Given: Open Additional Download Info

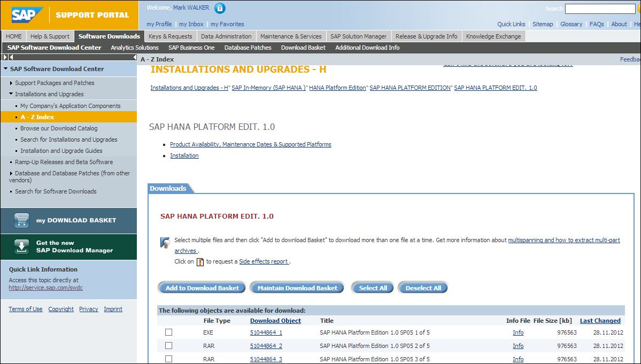Looking at the screenshot, I should pos(367,48).
